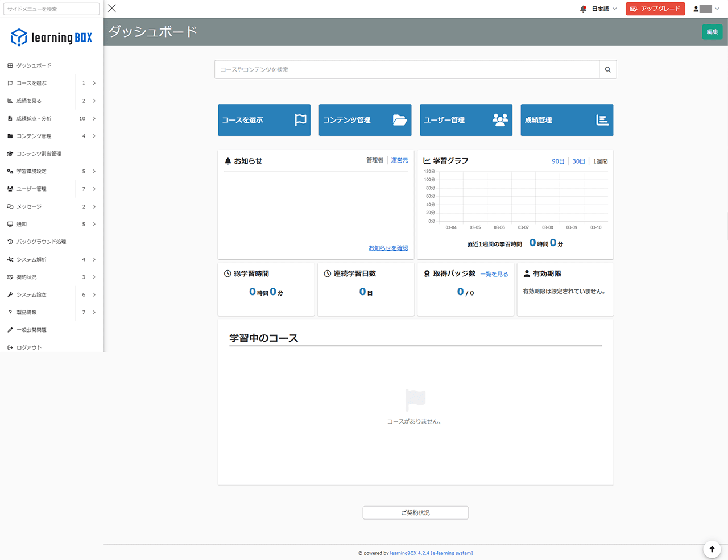
Task: Click the learningBOX logo
Action: point(51,37)
